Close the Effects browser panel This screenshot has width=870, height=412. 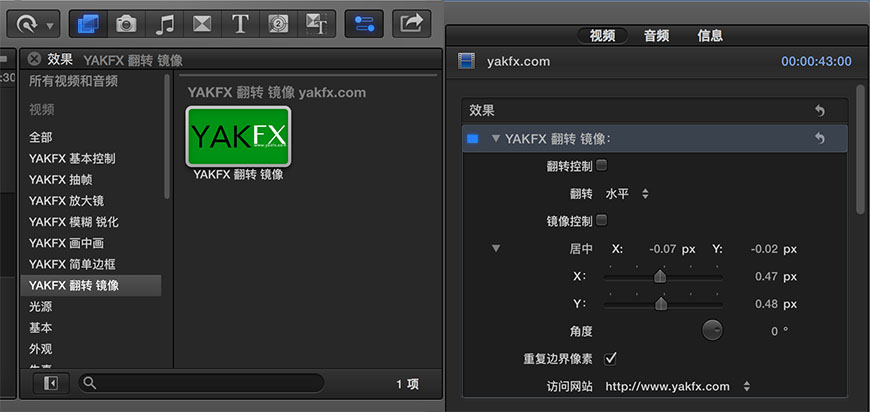[x=34, y=59]
